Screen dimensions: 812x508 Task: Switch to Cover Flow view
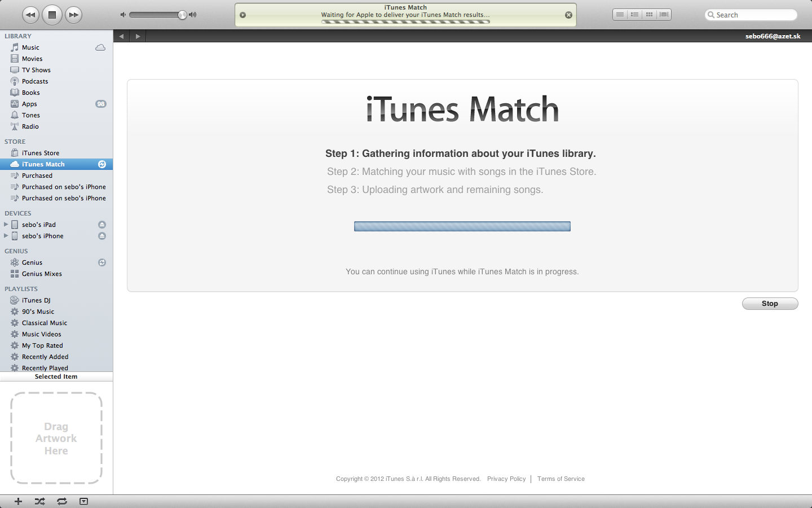click(664, 15)
